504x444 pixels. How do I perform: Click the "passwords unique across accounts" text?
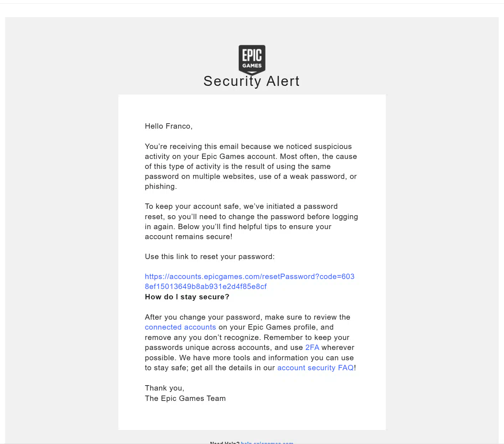click(x=208, y=348)
